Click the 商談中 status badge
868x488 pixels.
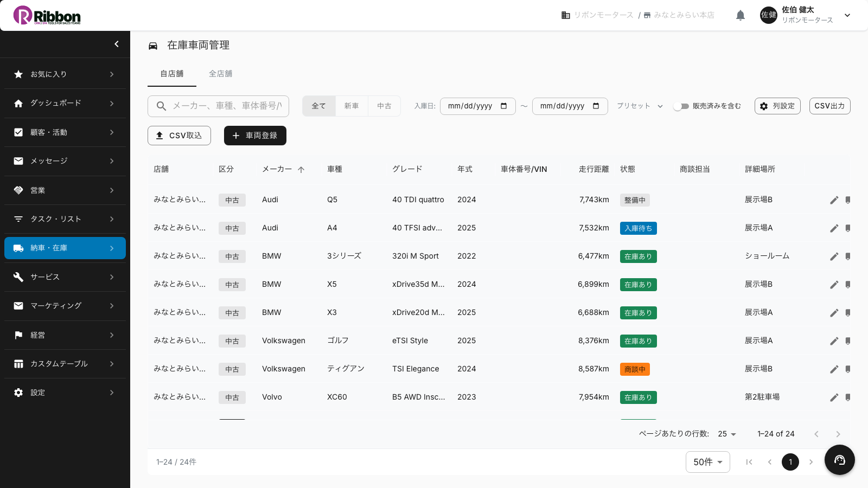point(635,369)
